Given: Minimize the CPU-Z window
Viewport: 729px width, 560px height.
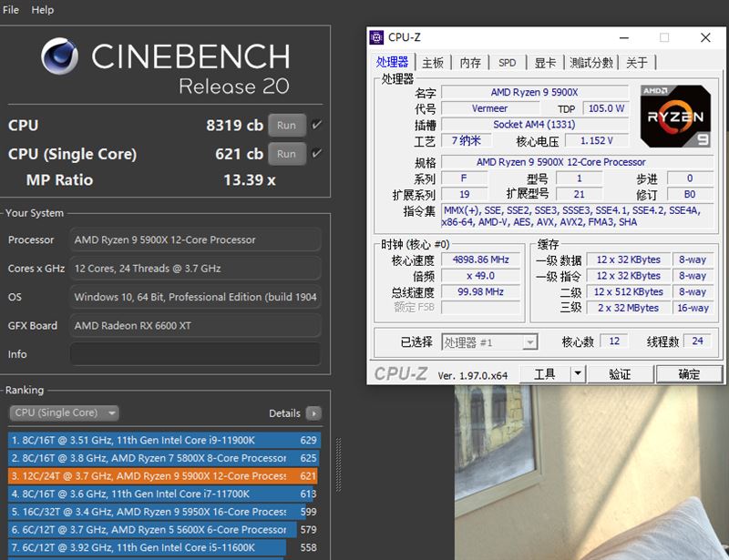Looking at the screenshot, I should point(624,37).
